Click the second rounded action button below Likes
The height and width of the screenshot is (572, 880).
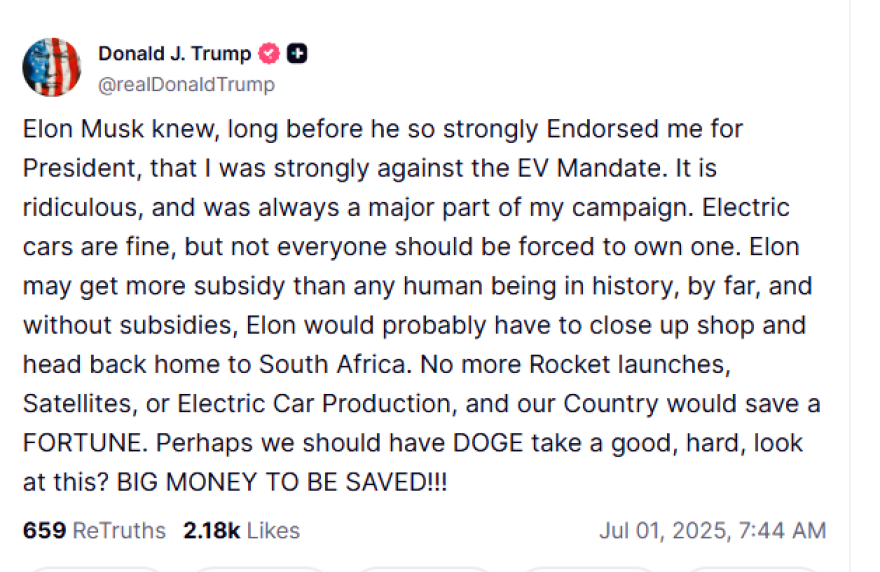point(260,569)
